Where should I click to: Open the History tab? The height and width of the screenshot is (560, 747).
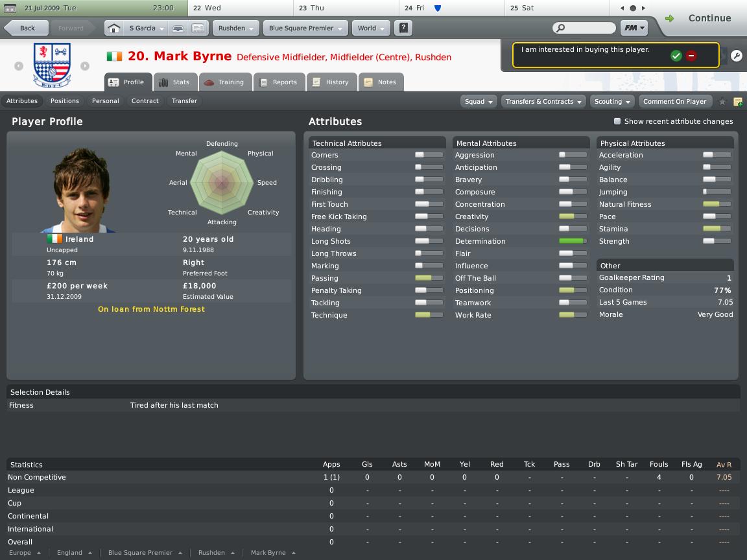click(331, 82)
